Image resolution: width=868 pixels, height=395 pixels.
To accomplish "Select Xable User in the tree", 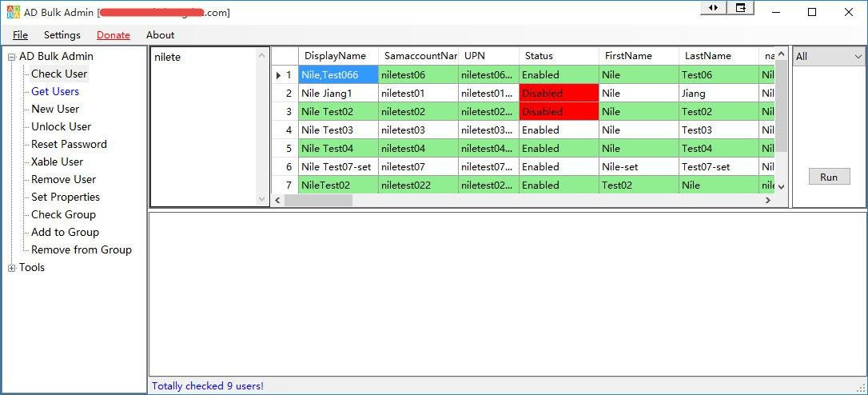I will (57, 162).
